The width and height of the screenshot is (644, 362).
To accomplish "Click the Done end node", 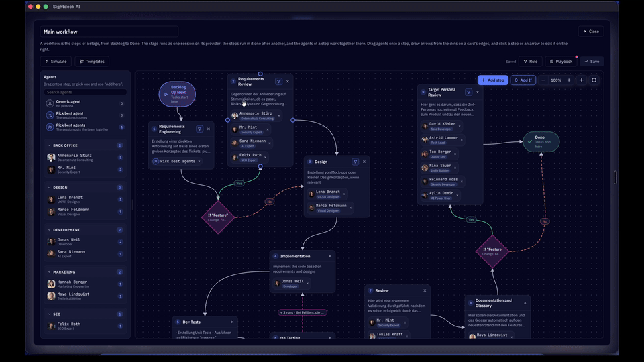I will point(541,142).
